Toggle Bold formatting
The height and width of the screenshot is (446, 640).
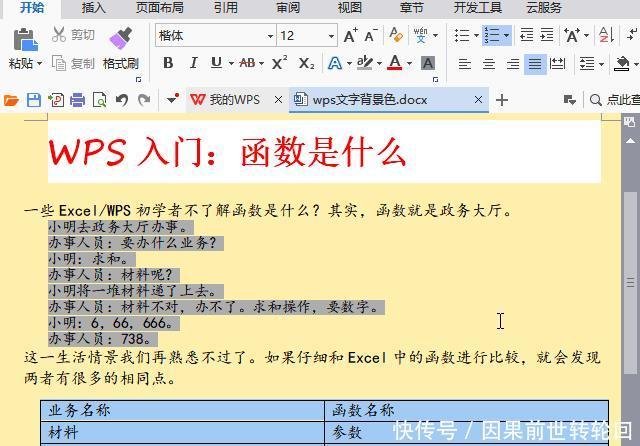(168, 63)
